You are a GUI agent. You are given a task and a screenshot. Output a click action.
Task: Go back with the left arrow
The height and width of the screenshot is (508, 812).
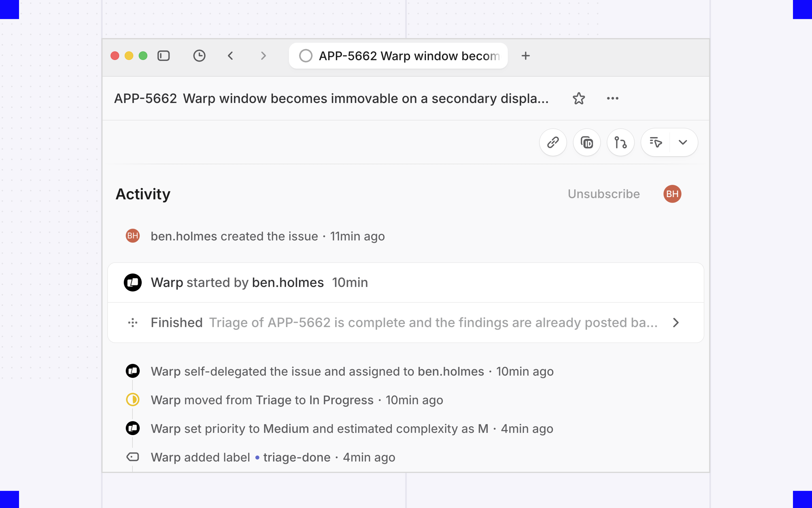(230, 56)
